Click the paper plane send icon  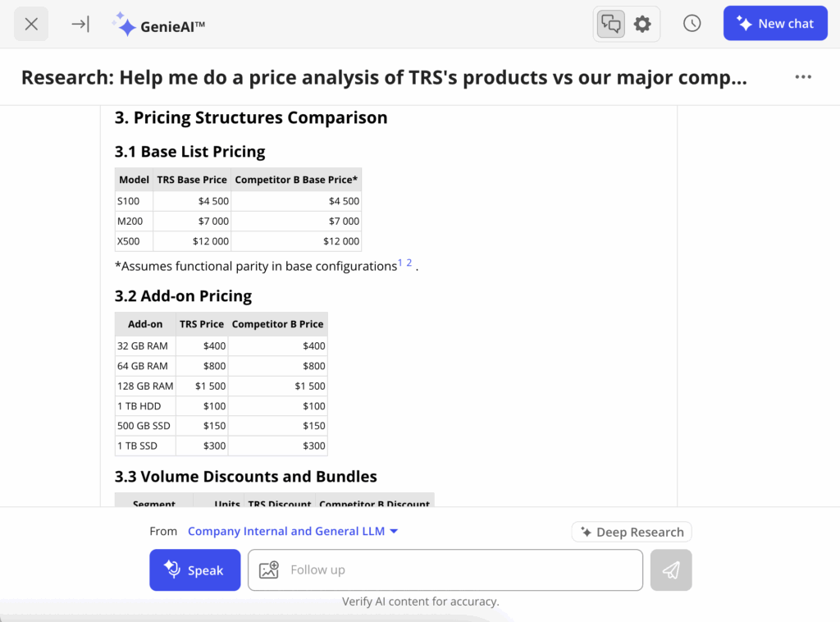(x=671, y=569)
